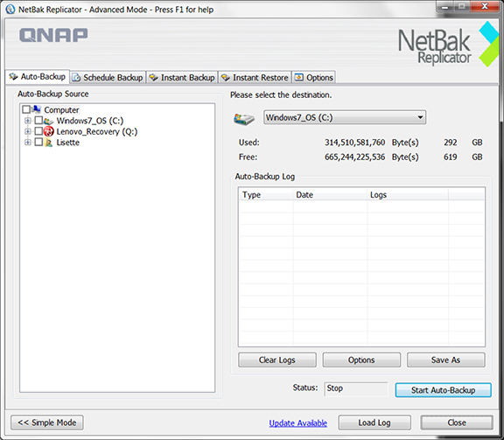Click the Options button below the log
This screenshot has height=440, width=504.
coord(361,360)
